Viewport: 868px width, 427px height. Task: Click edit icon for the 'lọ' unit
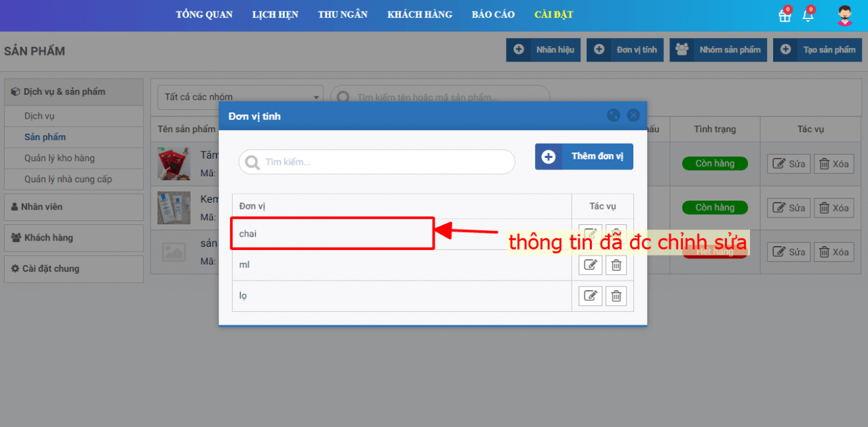coord(590,296)
